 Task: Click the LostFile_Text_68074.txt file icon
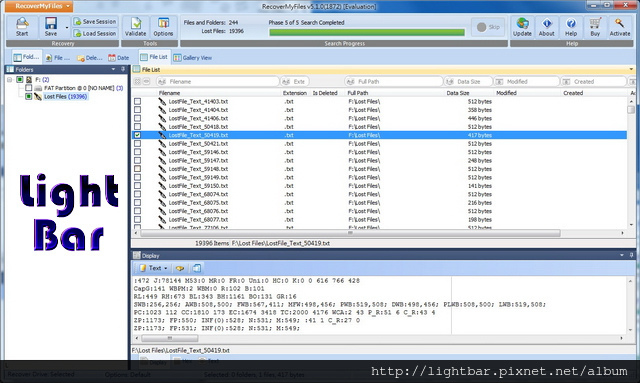point(162,194)
